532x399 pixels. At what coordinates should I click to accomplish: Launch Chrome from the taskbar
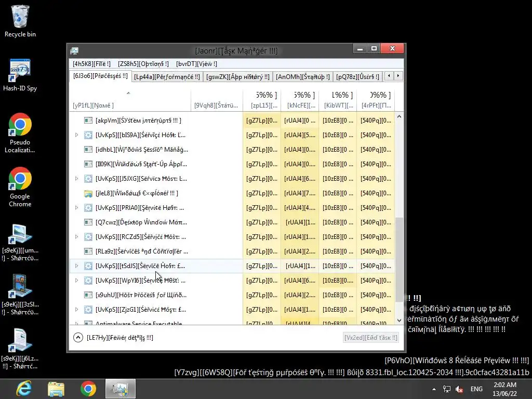point(88,389)
